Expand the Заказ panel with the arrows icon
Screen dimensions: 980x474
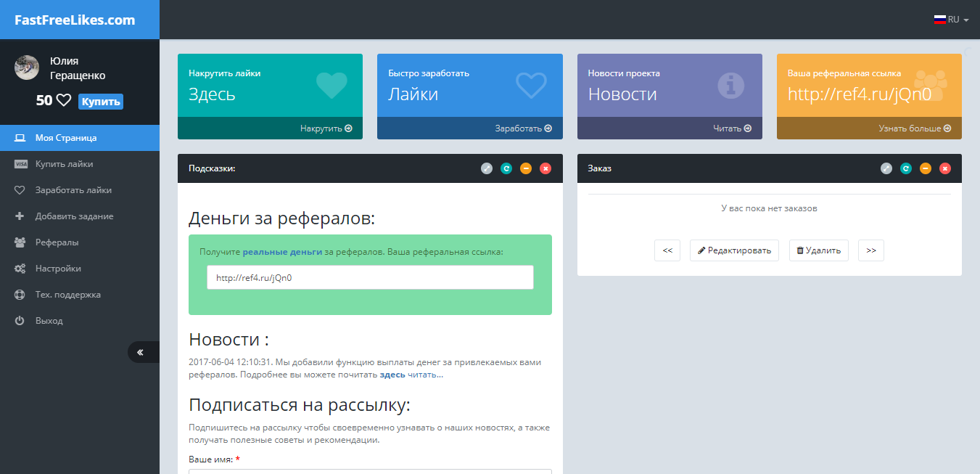(886, 168)
